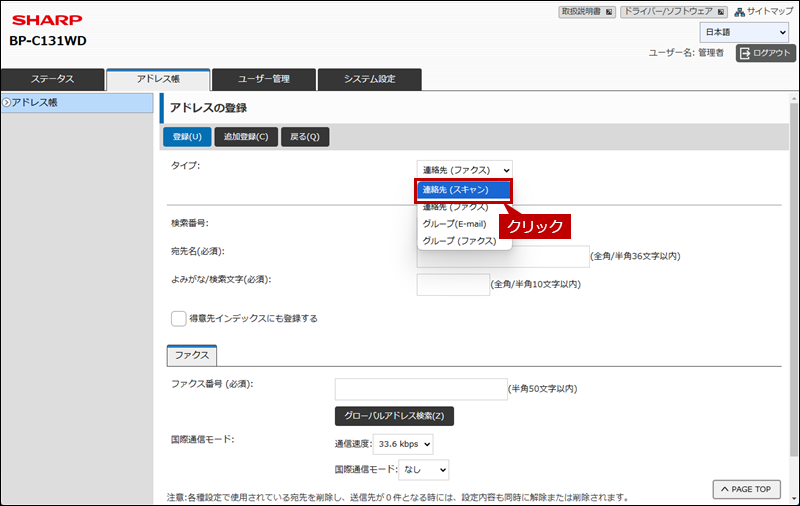Click the ファクス番号 input field
The height and width of the screenshot is (506, 800).
coord(421,389)
